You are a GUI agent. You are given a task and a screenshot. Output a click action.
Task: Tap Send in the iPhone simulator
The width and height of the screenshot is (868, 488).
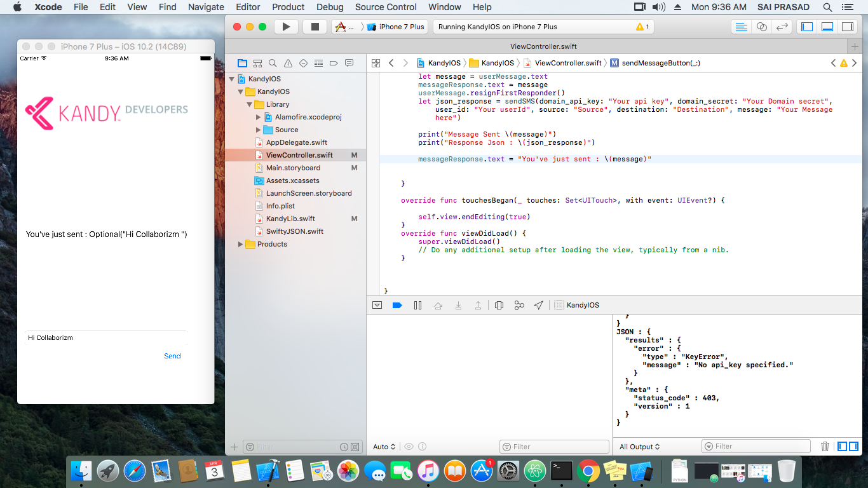(x=172, y=356)
